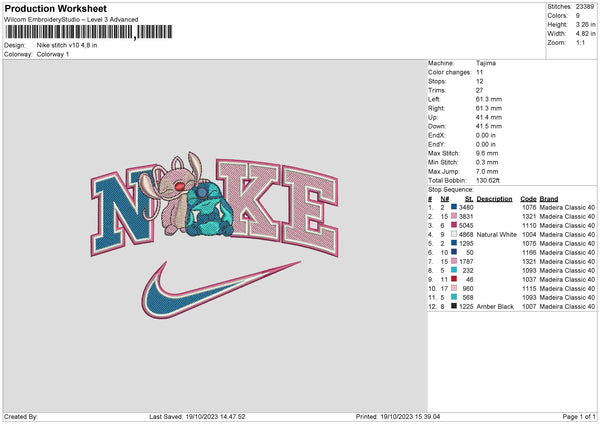Click the 'Description' column header
Viewport: 600px width, 424px height.
tap(494, 199)
